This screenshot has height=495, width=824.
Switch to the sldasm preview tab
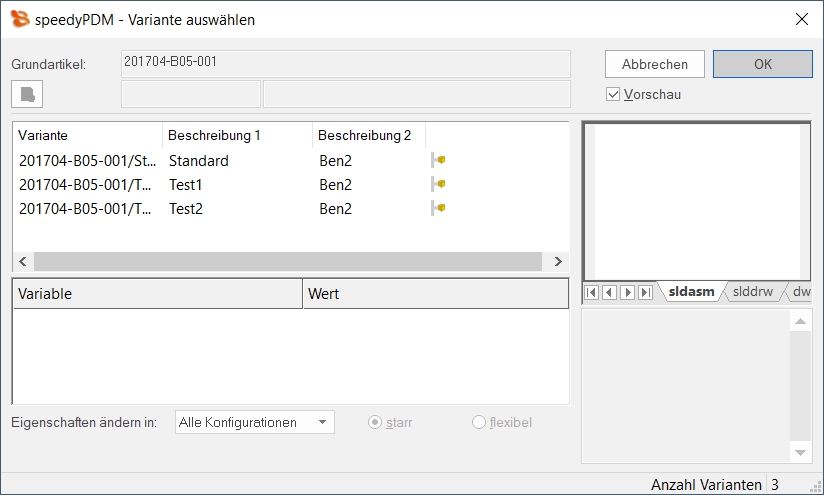(691, 292)
